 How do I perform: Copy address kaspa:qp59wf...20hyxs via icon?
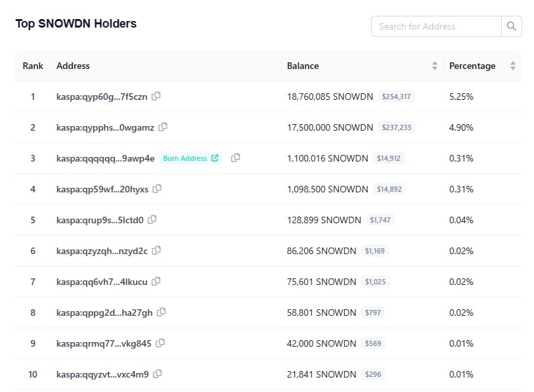(157, 188)
